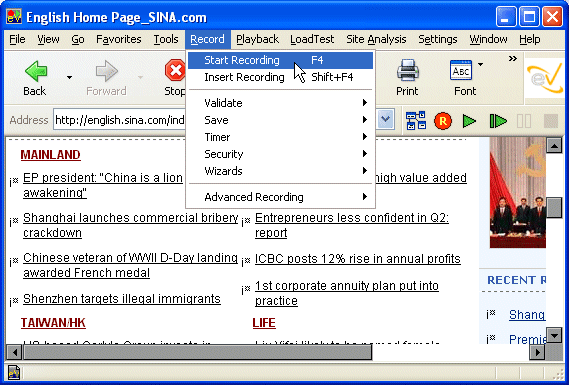Click the vertical scrollbar down arrow
Viewport: 569px width, 385px height.
[554, 335]
